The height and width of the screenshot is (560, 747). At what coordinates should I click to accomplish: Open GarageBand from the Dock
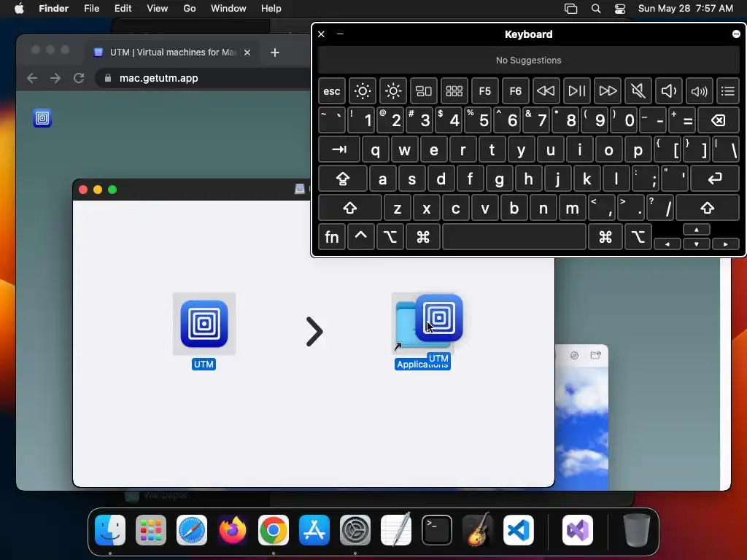tap(478, 530)
